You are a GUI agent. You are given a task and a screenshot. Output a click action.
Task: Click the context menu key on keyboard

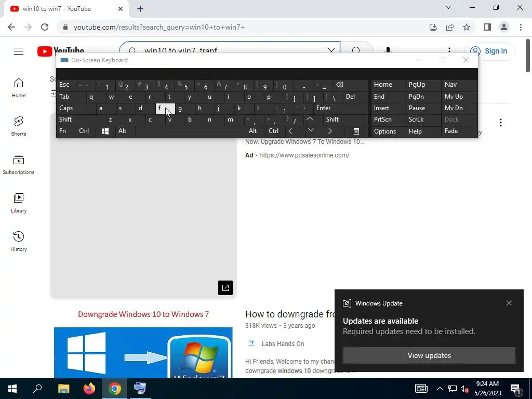(x=356, y=131)
